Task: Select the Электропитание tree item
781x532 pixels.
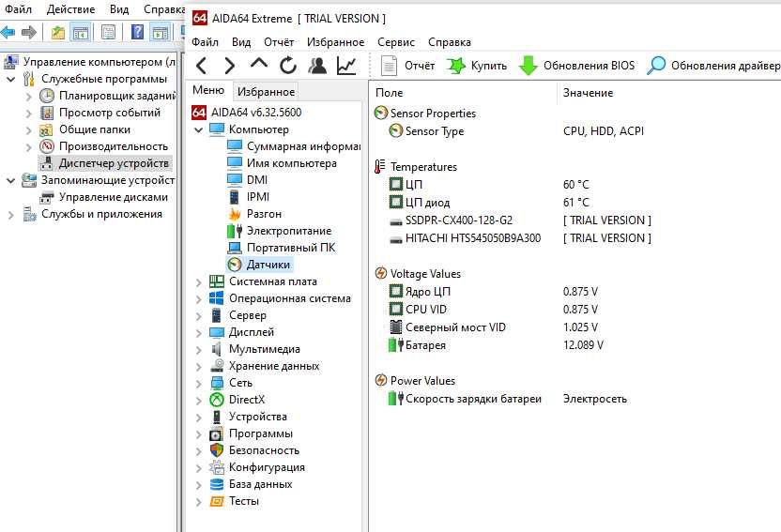Action: pyautogui.click(x=289, y=231)
